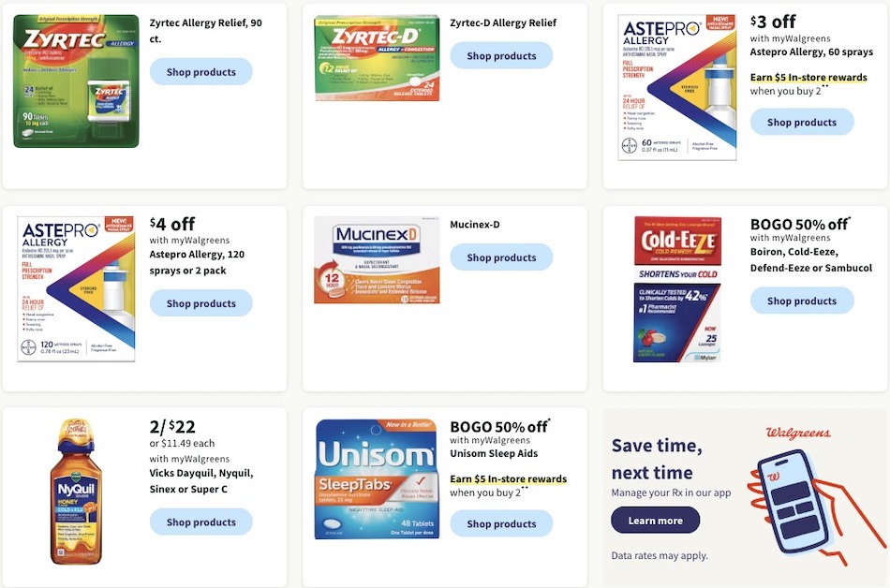Click Shop products for Cold-Eeze BOGO offer
This screenshot has height=588, width=890.
click(801, 301)
